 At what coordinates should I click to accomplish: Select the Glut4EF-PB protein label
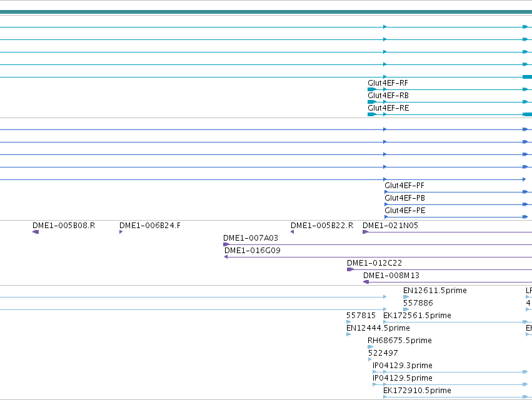click(x=404, y=198)
